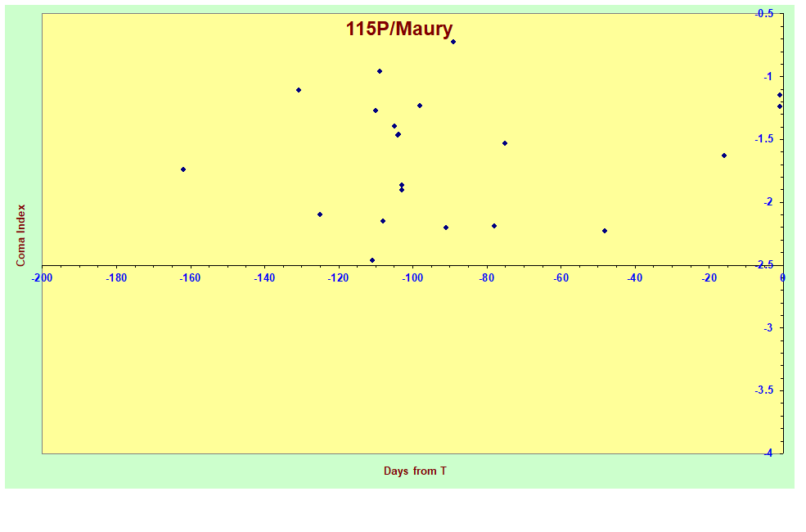Click the x-axis tick label -80

point(487,278)
